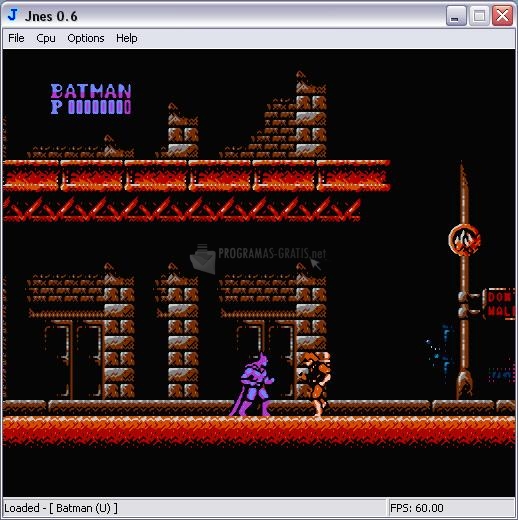Click the FPS 60.00 status panel
Image resolution: width=518 pixels, height=520 pixels.
tap(452, 508)
